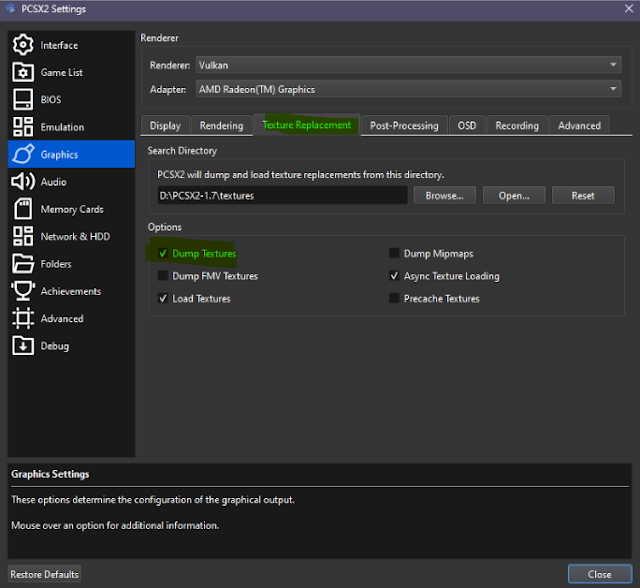Click the Graphics Settings heading text
640x588 pixels.
[x=50, y=474]
